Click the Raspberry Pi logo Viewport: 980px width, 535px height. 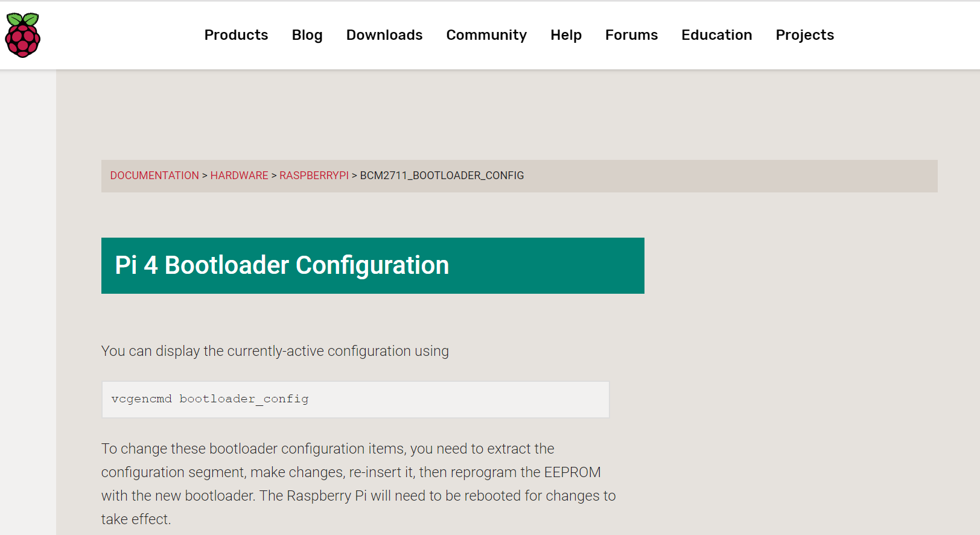click(x=23, y=35)
